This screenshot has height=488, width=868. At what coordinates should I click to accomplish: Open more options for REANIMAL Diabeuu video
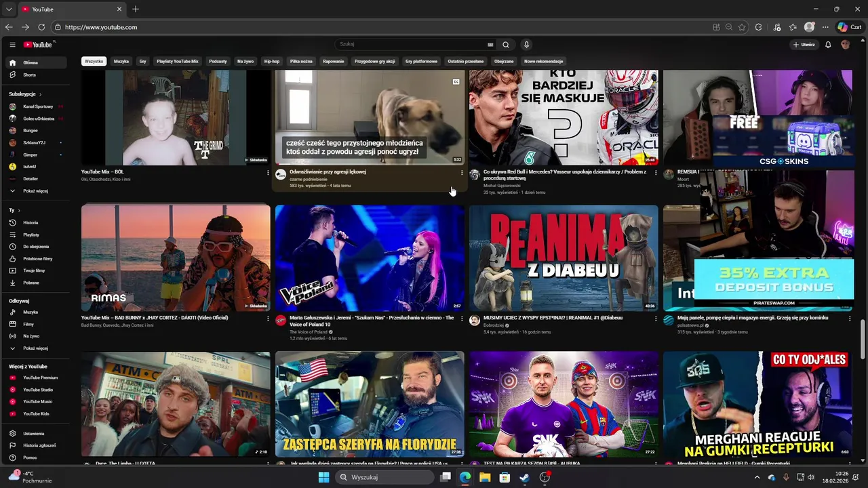click(656, 319)
